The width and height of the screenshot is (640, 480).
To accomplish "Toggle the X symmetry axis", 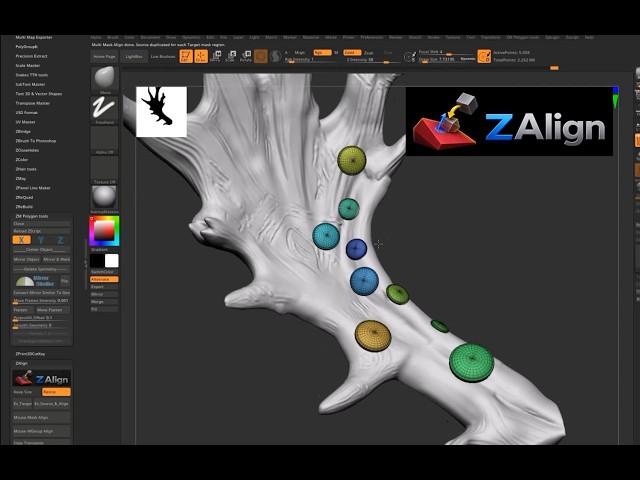I will coord(21,240).
